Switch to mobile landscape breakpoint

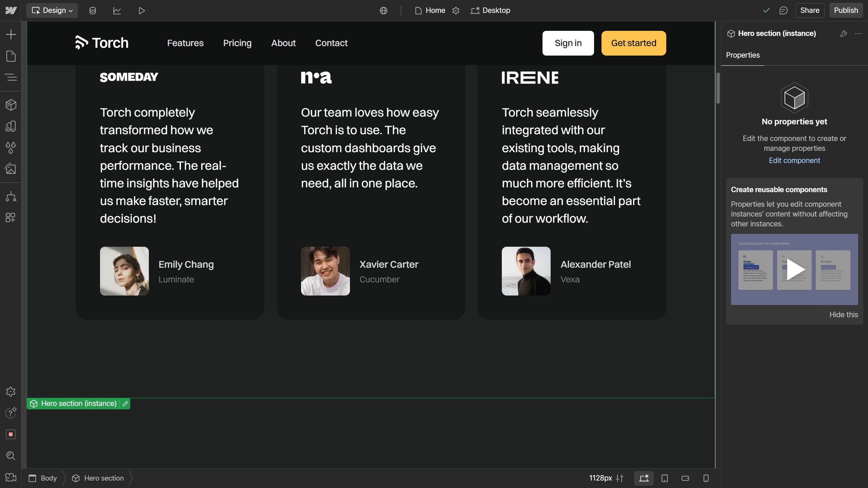click(685, 478)
